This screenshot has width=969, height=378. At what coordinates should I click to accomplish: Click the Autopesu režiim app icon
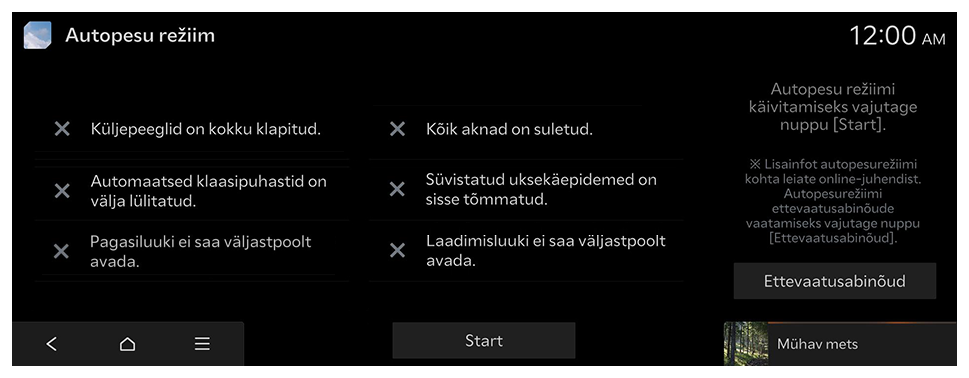tap(37, 35)
